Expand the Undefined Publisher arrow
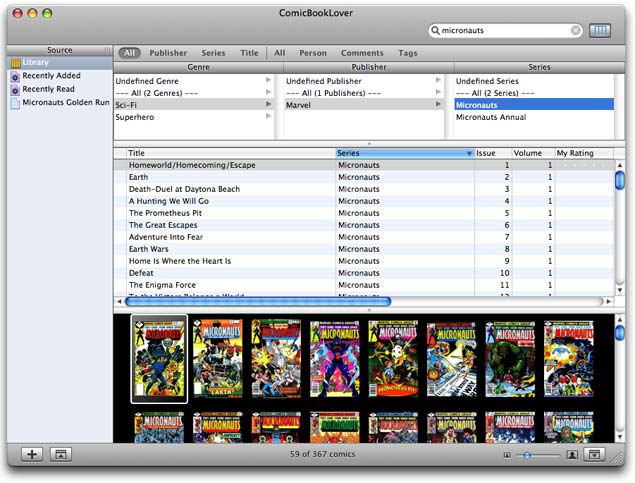The height and width of the screenshot is (483, 635). coord(438,80)
